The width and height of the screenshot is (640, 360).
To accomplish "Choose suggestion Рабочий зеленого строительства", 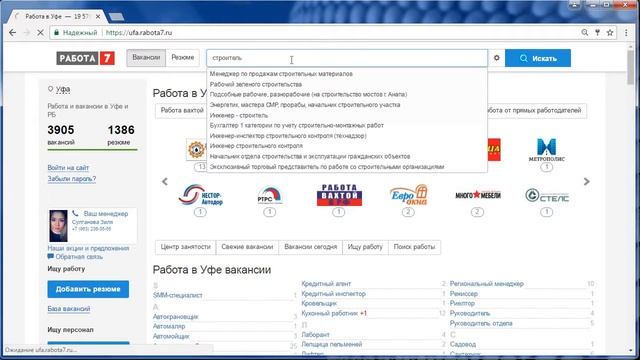I will point(256,84).
